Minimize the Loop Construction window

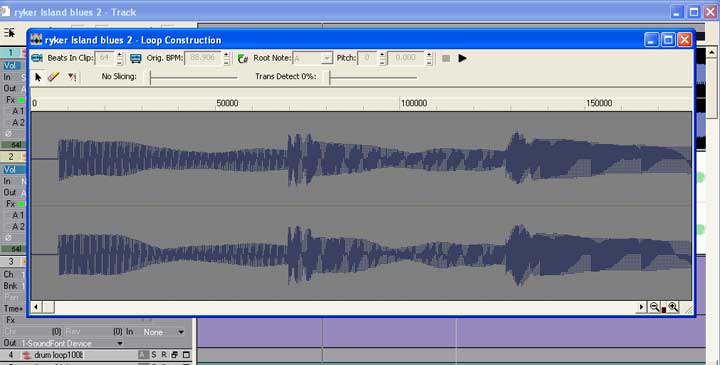(652, 40)
